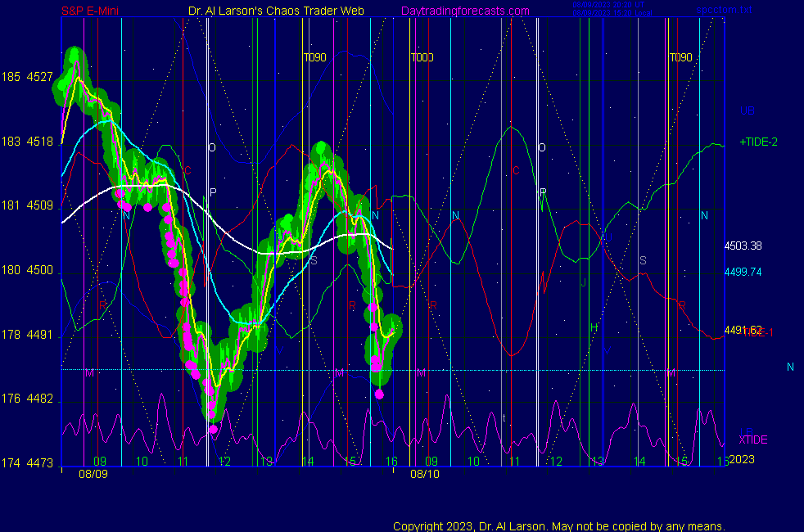Click the 08/10 date label
The height and width of the screenshot is (532, 804).
pos(424,473)
